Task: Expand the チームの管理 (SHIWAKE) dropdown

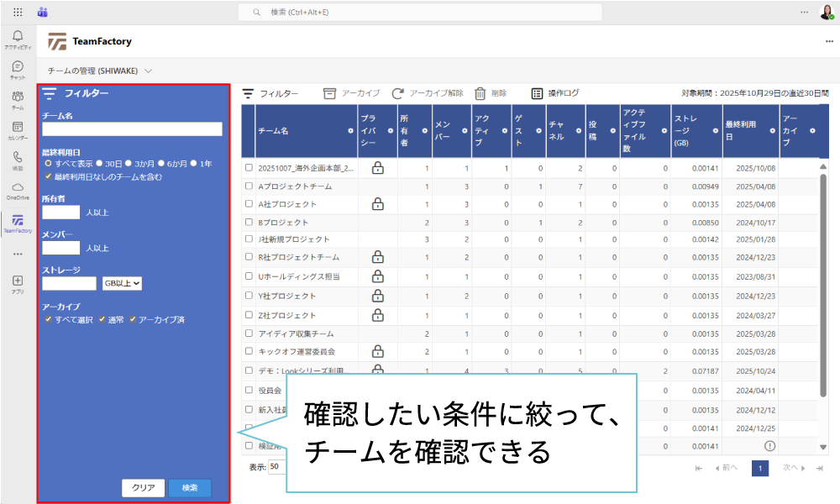Action: point(148,71)
